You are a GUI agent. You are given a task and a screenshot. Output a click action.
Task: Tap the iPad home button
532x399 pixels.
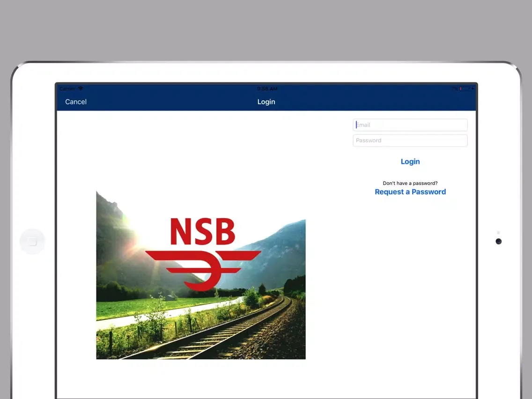click(32, 242)
